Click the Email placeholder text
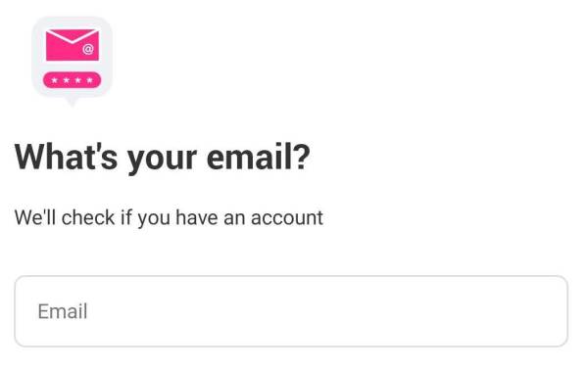The height and width of the screenshot is (369, 588). point(63,311)
